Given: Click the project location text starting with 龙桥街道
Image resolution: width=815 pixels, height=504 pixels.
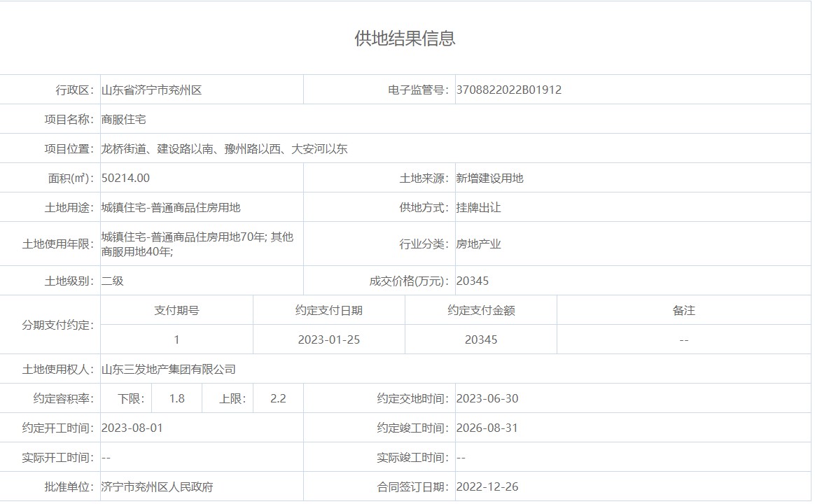Looking at the screenshot, I should point(224,149).
